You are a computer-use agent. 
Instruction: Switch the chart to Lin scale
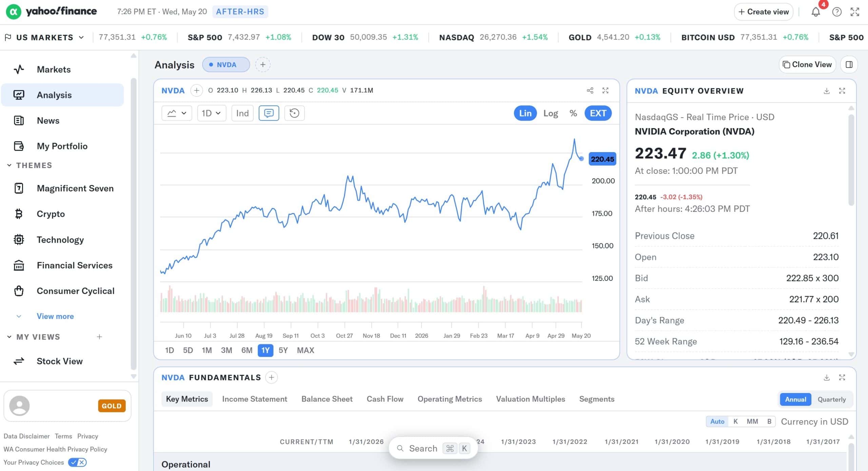(x=525, y=113)
